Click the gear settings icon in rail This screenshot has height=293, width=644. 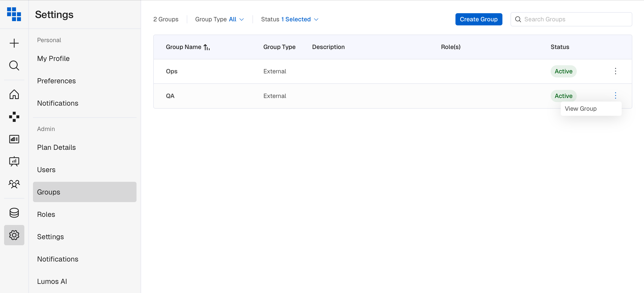[14, 235]
